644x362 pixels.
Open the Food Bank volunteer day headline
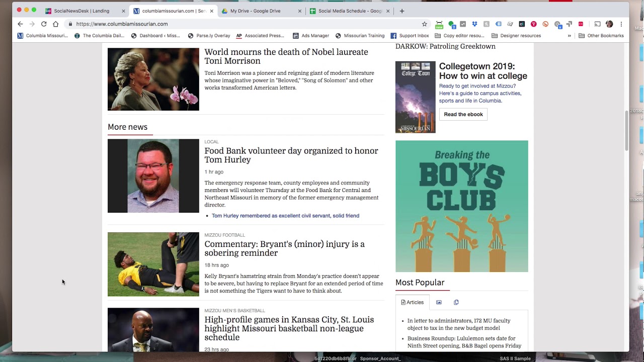coord(291,155)
